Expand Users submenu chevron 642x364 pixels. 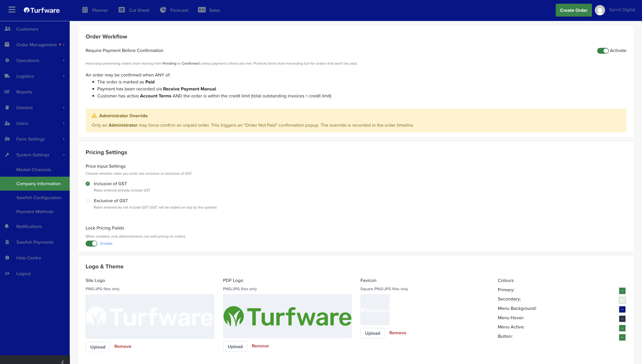[x=64, y=123]
